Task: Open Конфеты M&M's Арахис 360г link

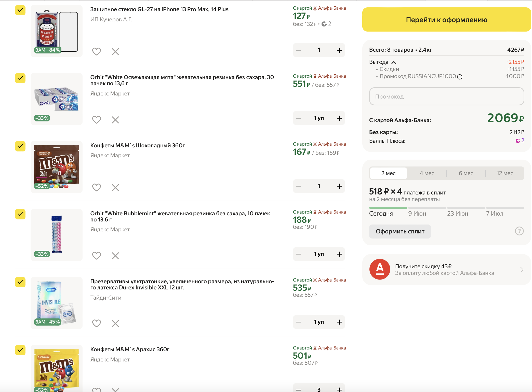Action: coord(130,349)
